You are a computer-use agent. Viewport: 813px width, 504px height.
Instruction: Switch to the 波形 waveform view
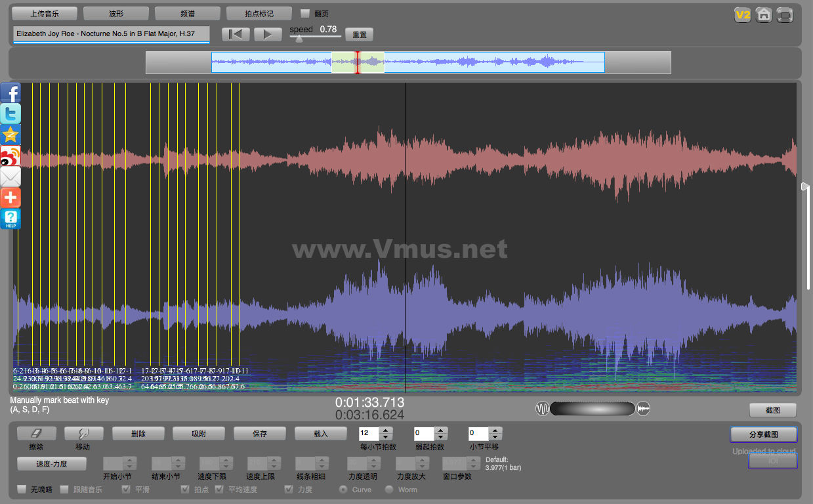[x=115, y=13]
